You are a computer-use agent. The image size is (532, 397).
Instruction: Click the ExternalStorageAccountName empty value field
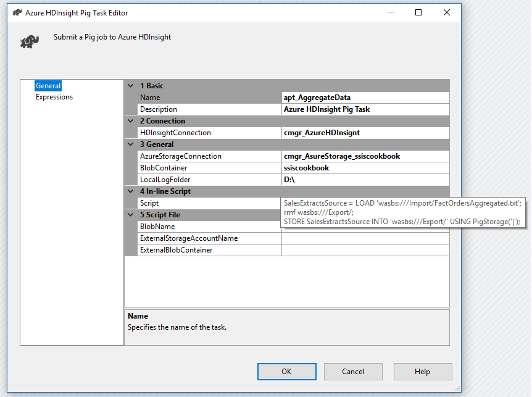tap(365, 238)
